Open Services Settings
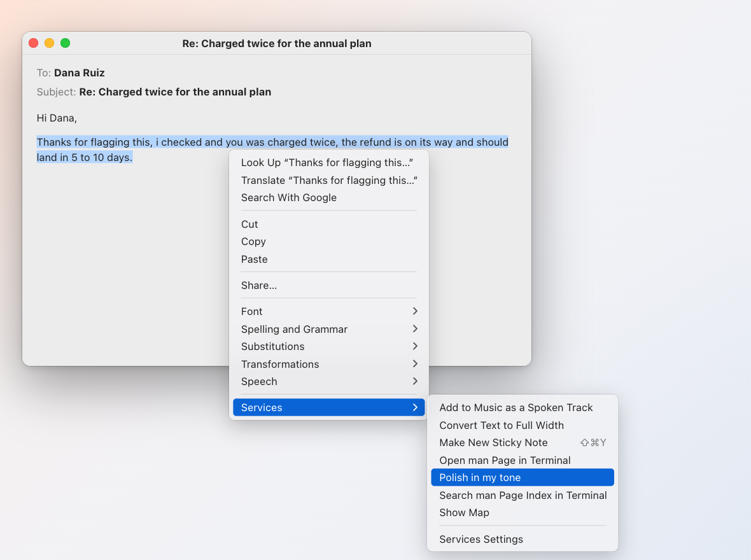This screenshot has height=560, width=751. 523,540
